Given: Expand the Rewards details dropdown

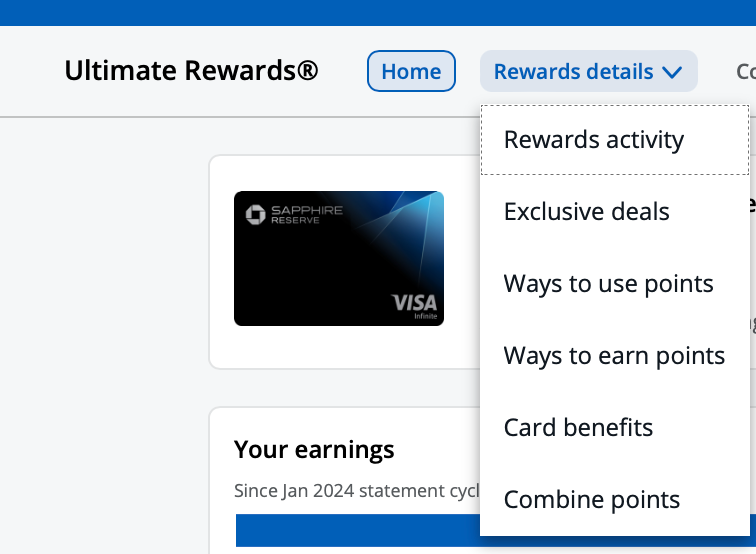Looking at the screenshot, I should click(588, 72).
